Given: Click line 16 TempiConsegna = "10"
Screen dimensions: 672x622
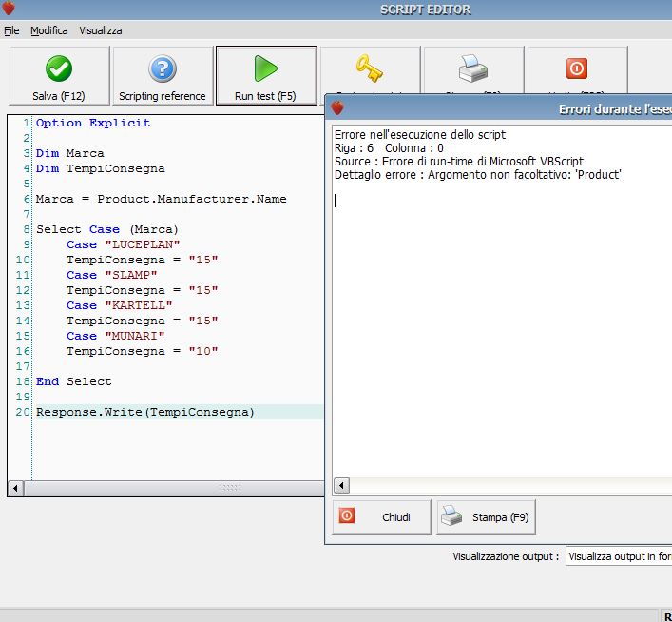Looking at the screenshot, I should point(143,351).
